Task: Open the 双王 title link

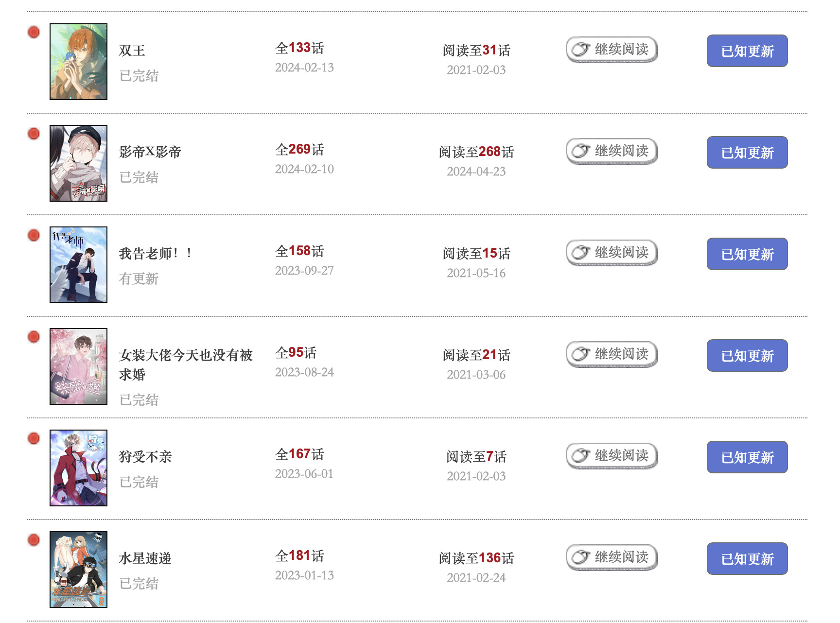Action: (132, 51)
